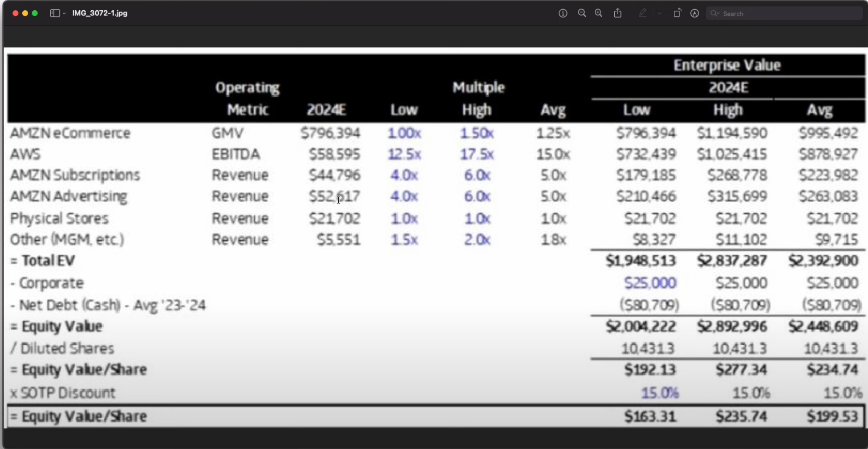Select the Enterprise Value column header
This screenshot has width=868, height=449.
click(x=727, y=65)
